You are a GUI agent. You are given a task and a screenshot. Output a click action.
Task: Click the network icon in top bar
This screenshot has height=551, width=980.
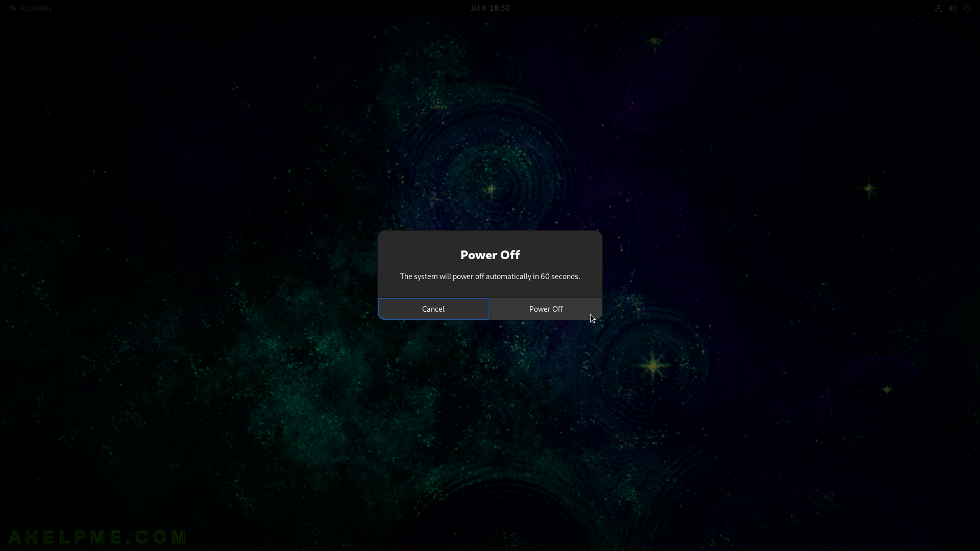(938, 8)
